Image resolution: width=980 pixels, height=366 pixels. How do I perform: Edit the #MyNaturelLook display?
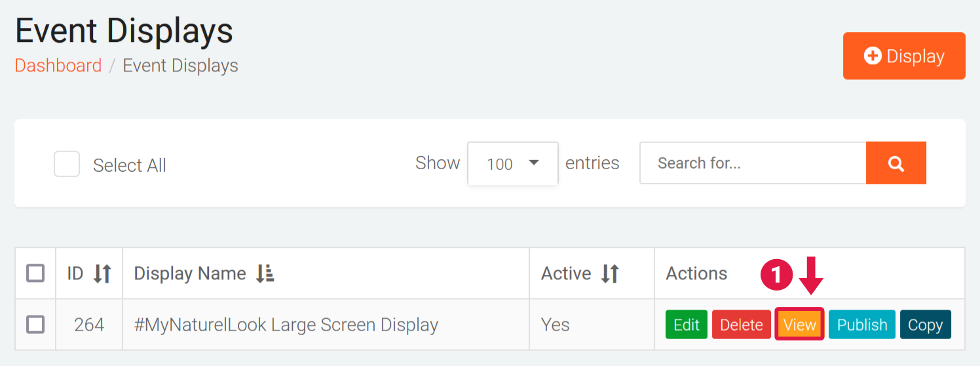coord(687,325)
